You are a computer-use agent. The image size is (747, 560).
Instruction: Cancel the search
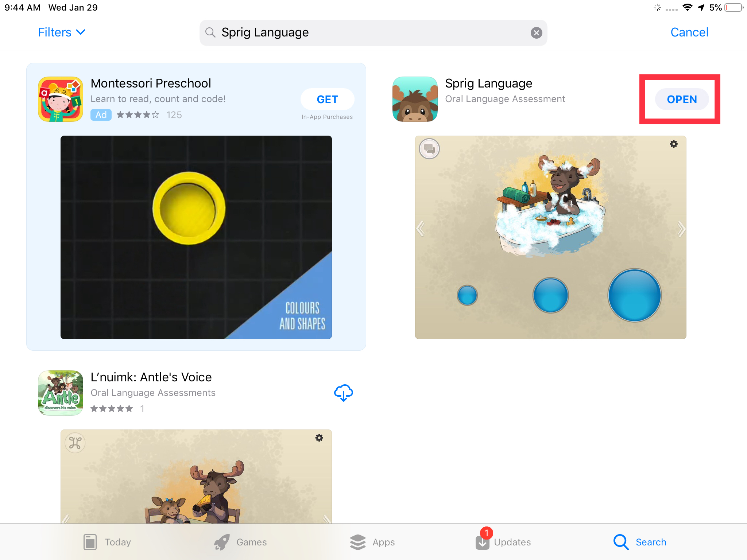pos(689,32)
